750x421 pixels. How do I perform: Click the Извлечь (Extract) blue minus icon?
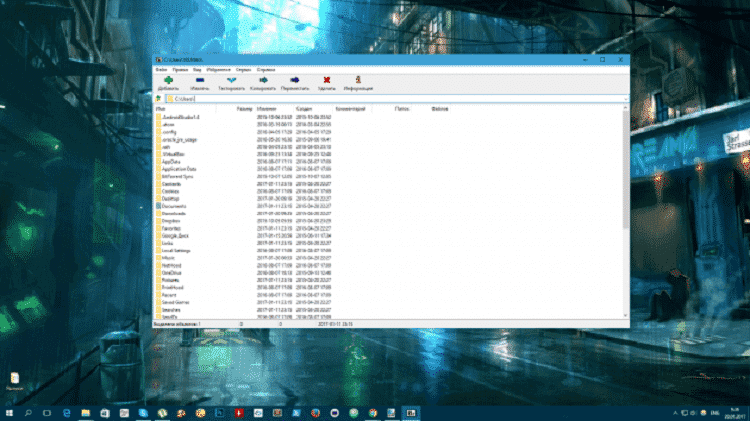199,81
